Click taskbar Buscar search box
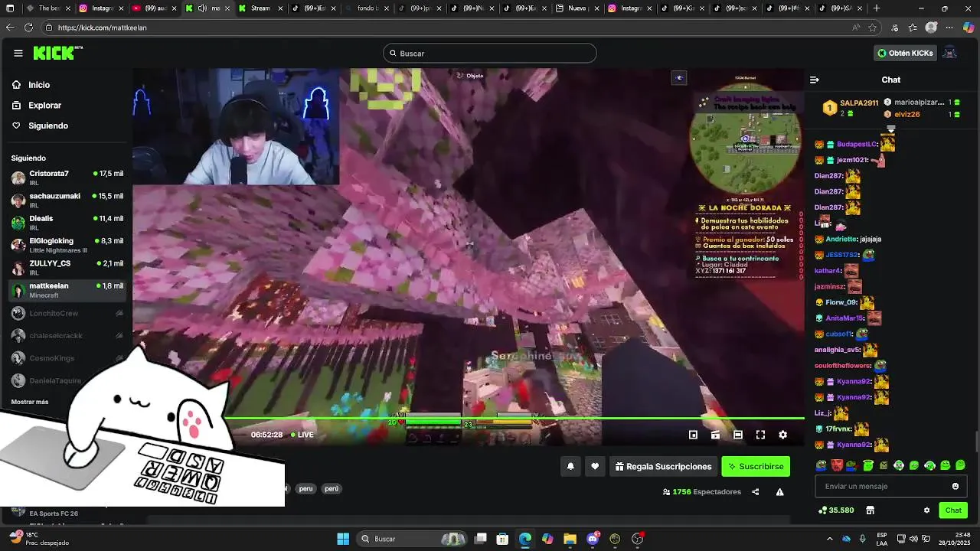 coord(412,539)
